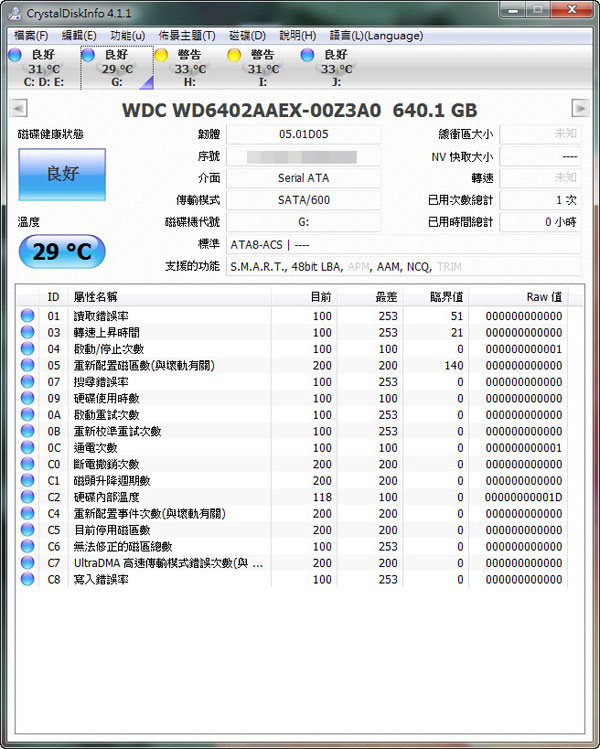The image size is (600, 749).
Task: Click the power on hours field 0 小時
Action: click(540, 222)
